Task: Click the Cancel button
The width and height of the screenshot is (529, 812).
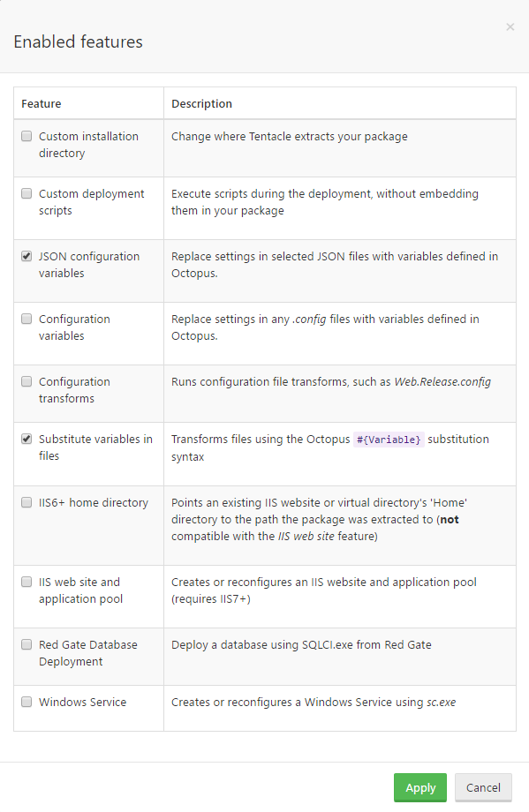Action: (483, 787)
